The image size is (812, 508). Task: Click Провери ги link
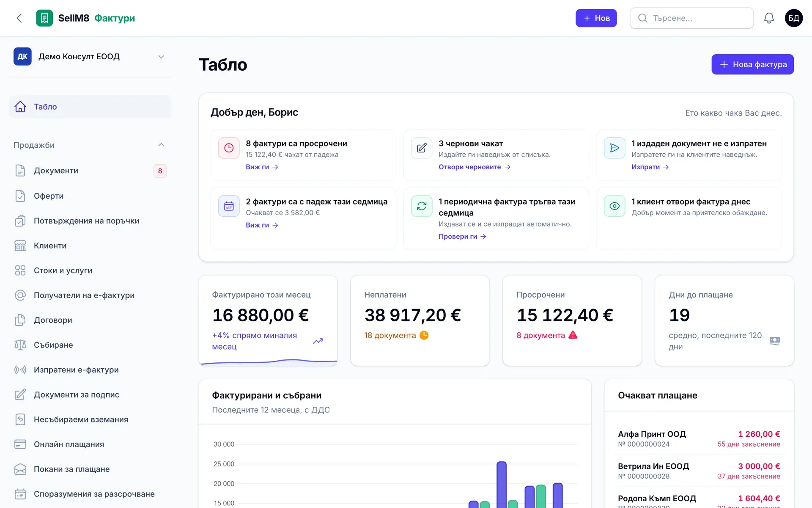[x=462, y=237]
